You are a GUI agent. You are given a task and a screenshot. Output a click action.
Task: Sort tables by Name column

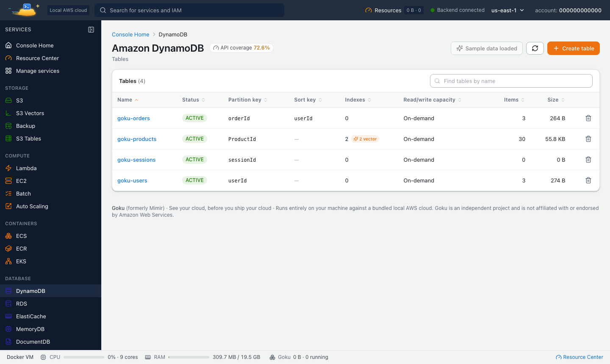click(x=128, y=100)
